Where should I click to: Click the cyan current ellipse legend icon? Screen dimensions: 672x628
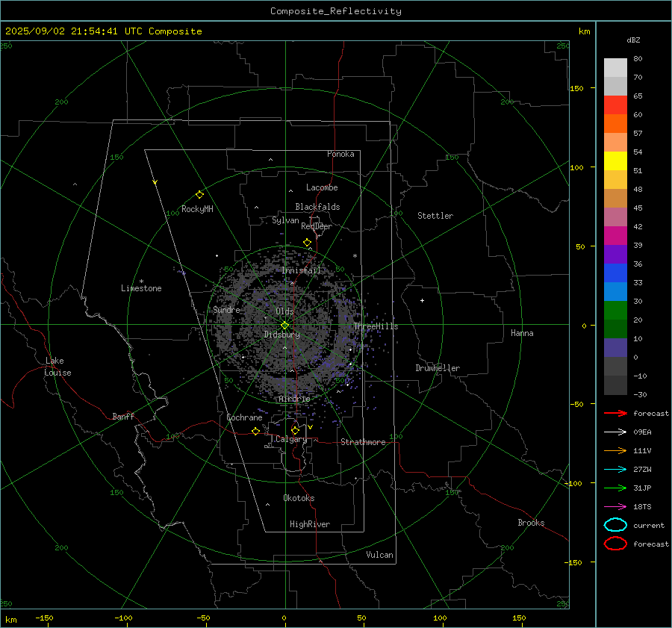[615, 525]
